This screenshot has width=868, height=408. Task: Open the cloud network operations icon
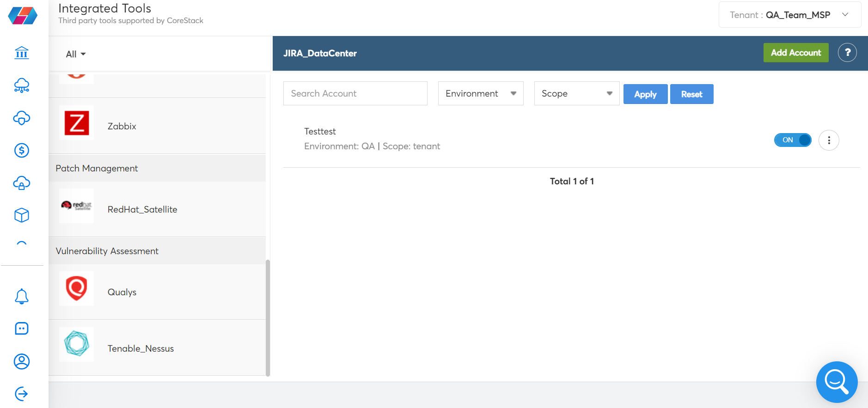22,85
